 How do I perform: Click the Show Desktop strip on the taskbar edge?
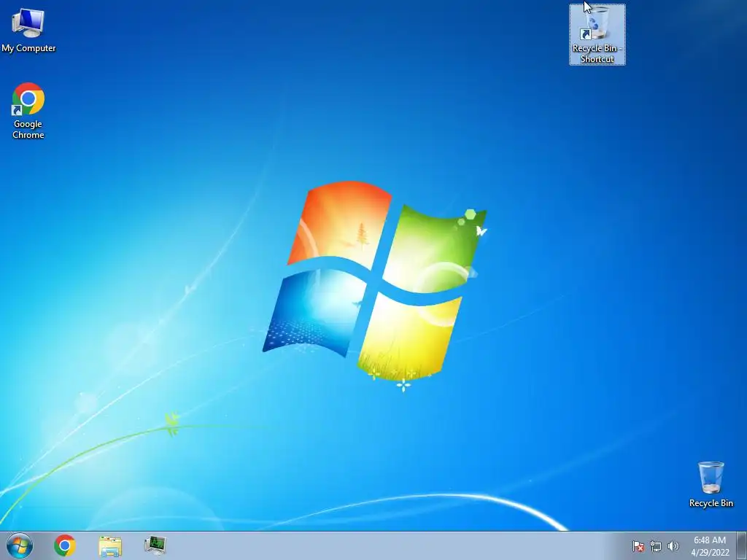[742, 545]
